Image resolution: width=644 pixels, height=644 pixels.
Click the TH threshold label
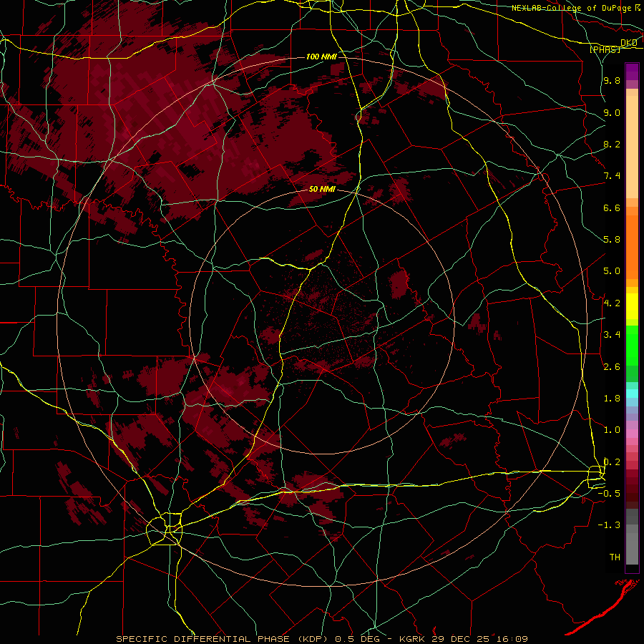coord(615,557)
